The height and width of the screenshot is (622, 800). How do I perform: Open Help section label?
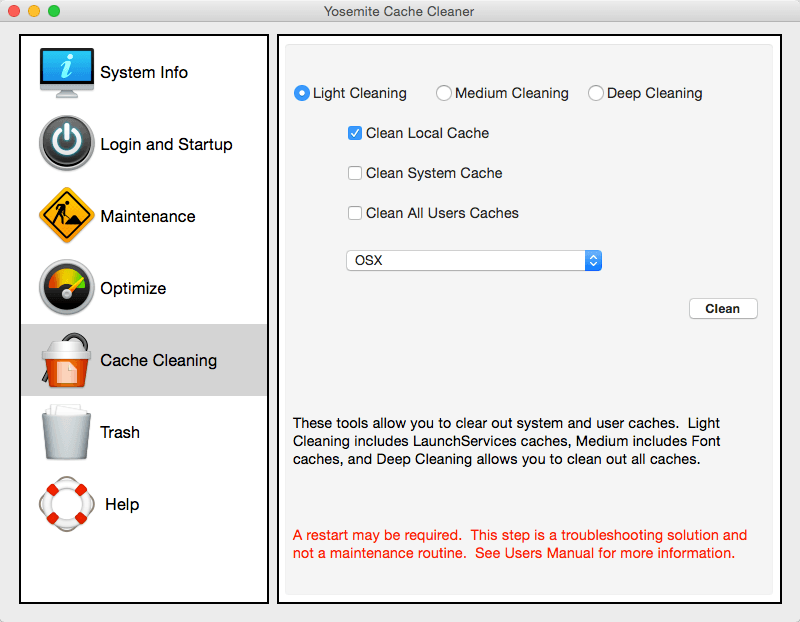[122, 504]
